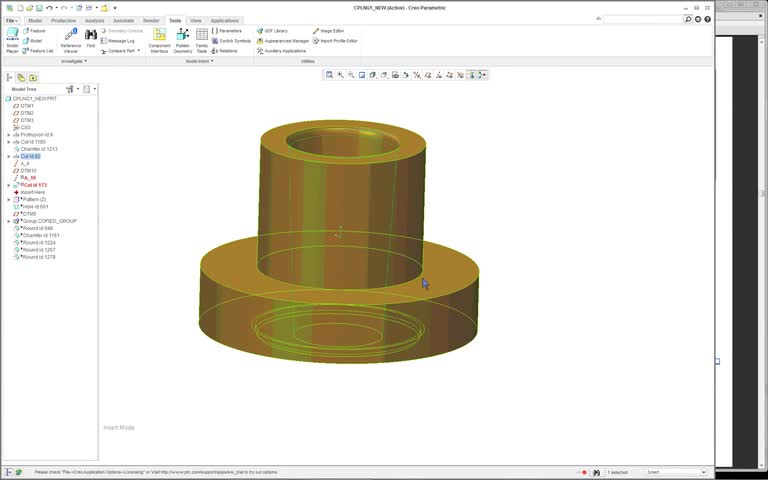Open the File menu
Image resolution: width=768 pixels, height=480 pixels.
pyautogui.click(x=11, y=20)
